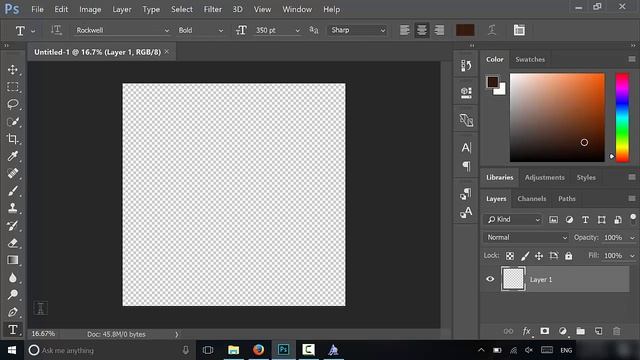Select the Blur tool
The width and height of the screenshot is (640, 360).
tap(13, 278)
